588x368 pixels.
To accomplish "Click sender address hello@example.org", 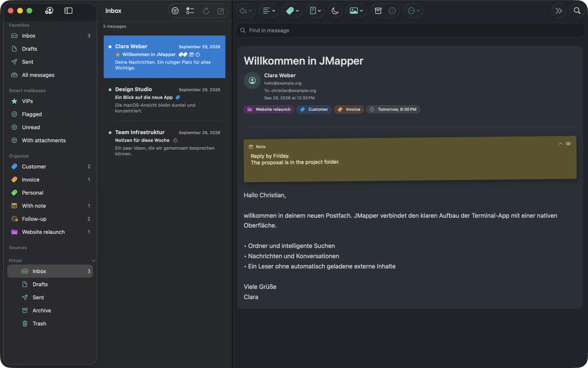I will click(x=283, y=83).
